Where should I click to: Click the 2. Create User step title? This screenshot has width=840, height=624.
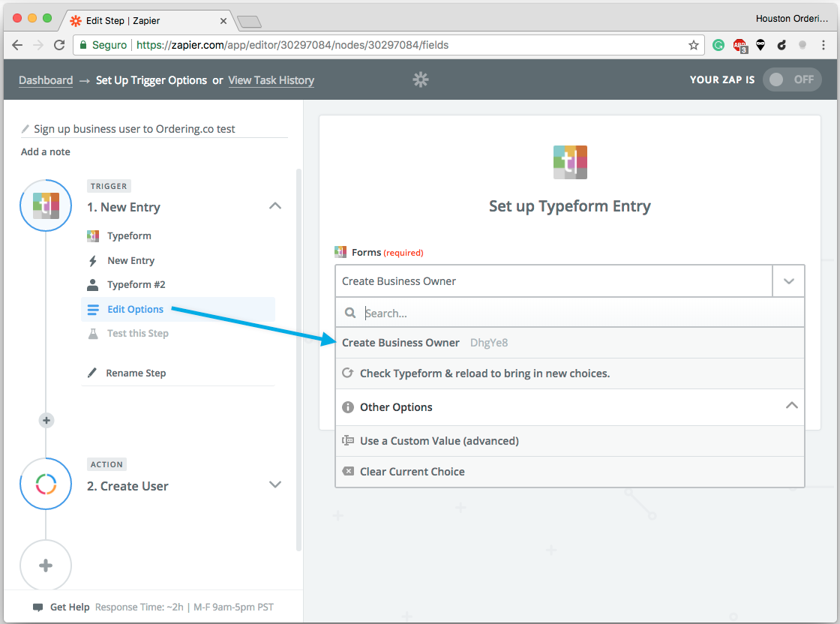pyautogui.click(x=127, y=486)
